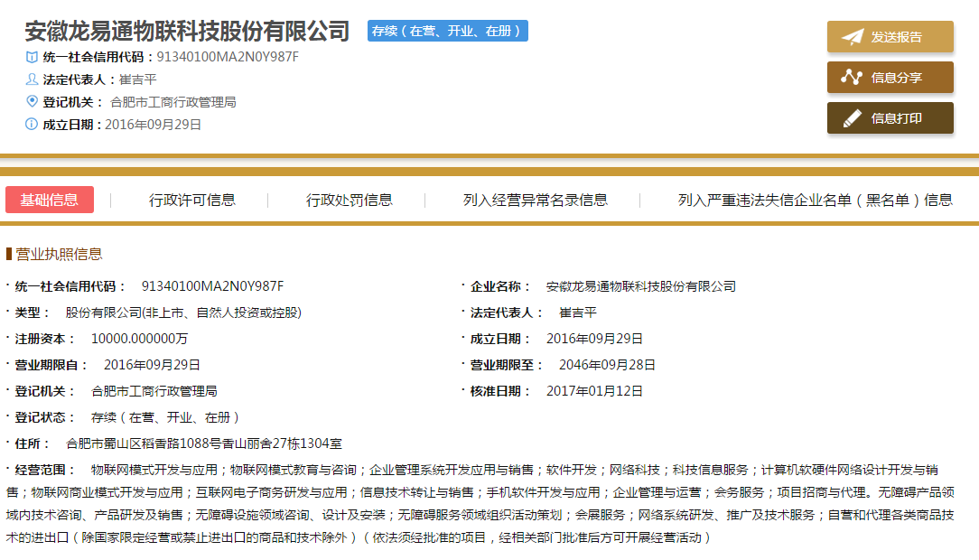Click the 核准日期 value 2017年01月12日

coord(594,391)
